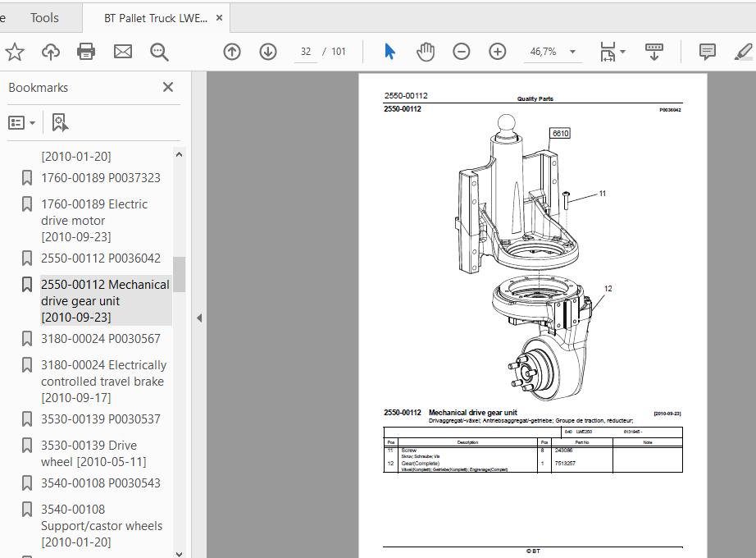Viewport: 756px width, 558px height.
Task: Collapse the bookmarks pane with side arrow
Action: 199,318
